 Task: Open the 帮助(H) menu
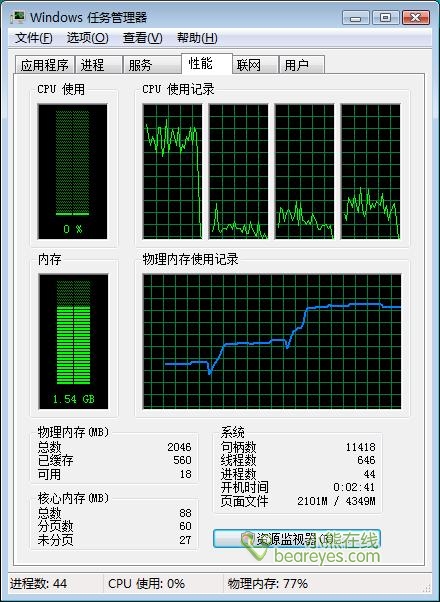pos(197,38)
